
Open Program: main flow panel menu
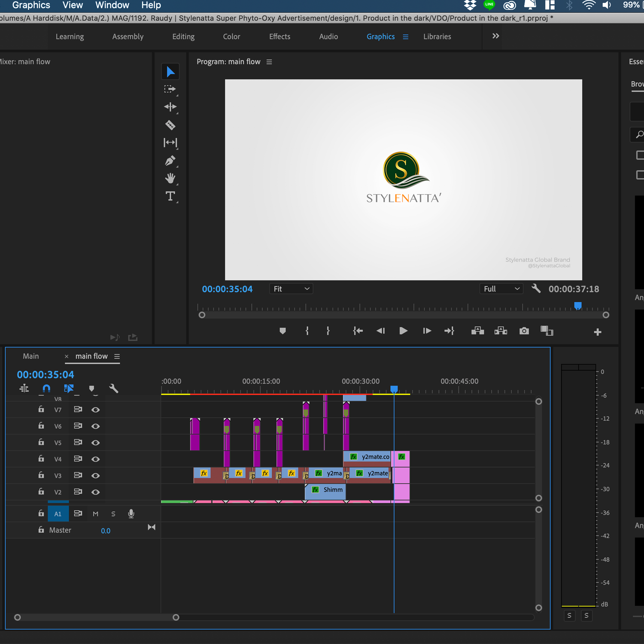click(269, 62)
